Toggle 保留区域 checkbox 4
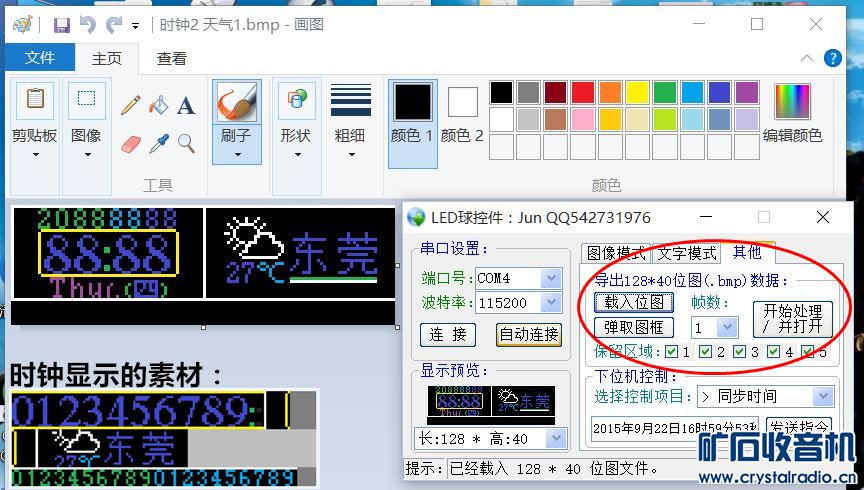 point(774,352)
